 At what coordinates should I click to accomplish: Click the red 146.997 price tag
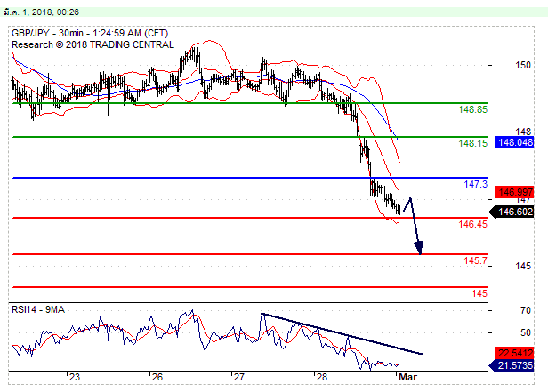pyautogui.click(x=515, y=191)
